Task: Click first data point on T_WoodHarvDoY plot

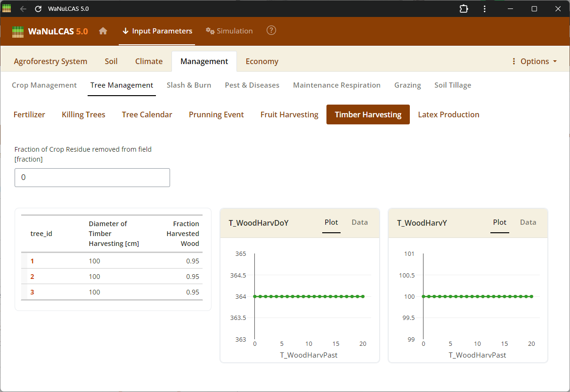Action: click(x=255, y=296)
